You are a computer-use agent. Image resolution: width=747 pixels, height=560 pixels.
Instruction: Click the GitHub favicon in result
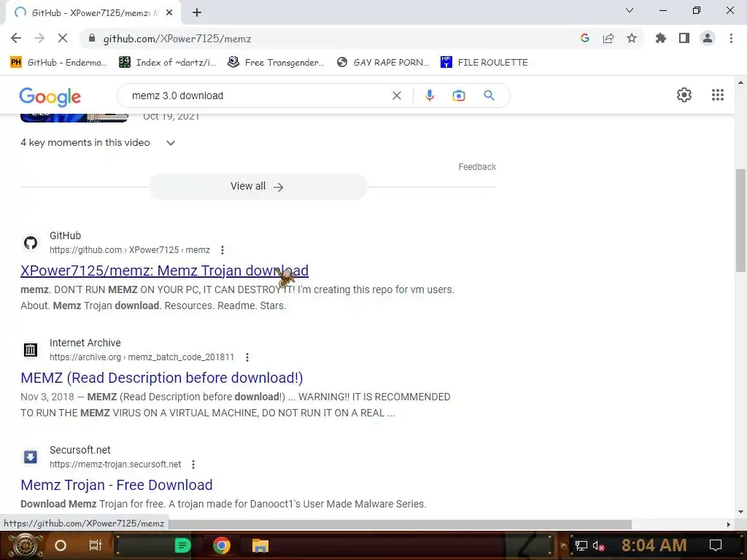tap(31, 243)
